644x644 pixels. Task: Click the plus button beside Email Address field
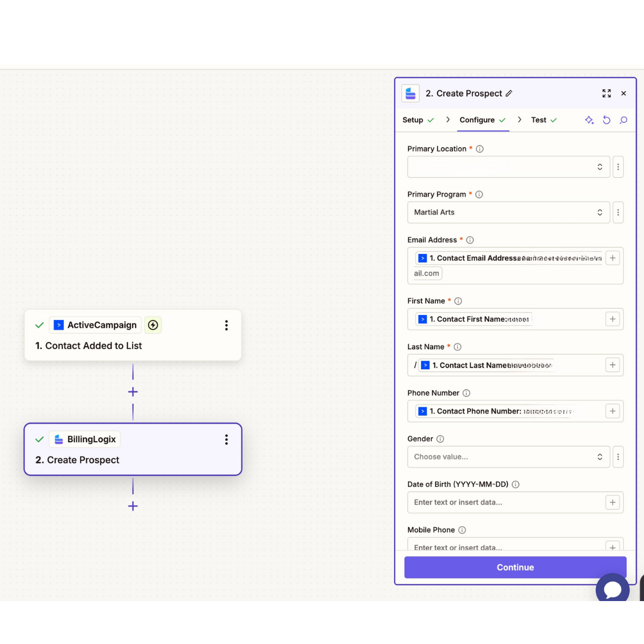click(612, 258)
